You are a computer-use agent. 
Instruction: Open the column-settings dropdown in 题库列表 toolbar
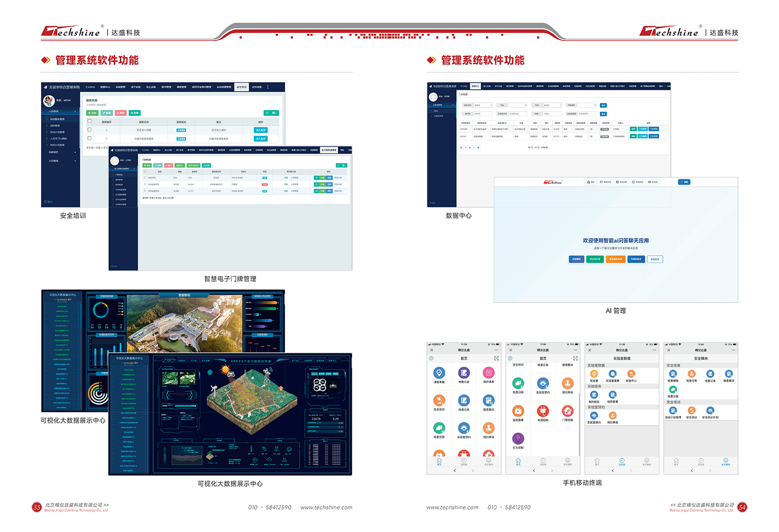275,113
